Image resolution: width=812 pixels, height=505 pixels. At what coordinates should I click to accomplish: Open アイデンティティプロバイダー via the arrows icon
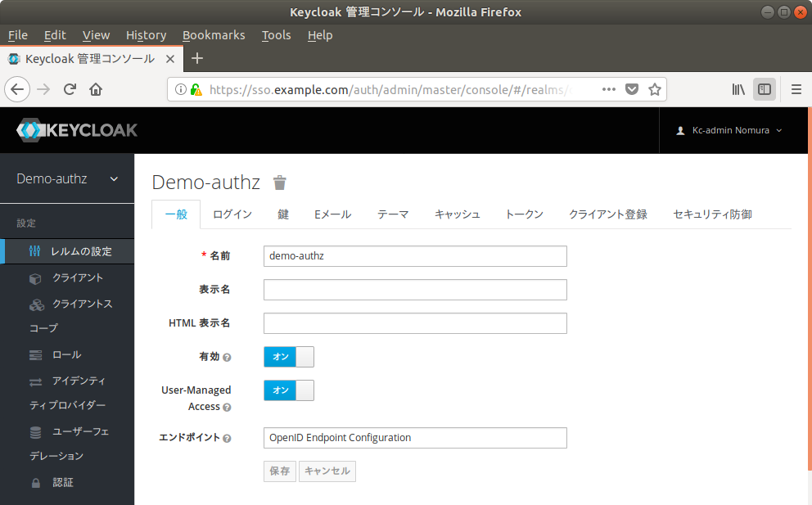tap(35, 381)
